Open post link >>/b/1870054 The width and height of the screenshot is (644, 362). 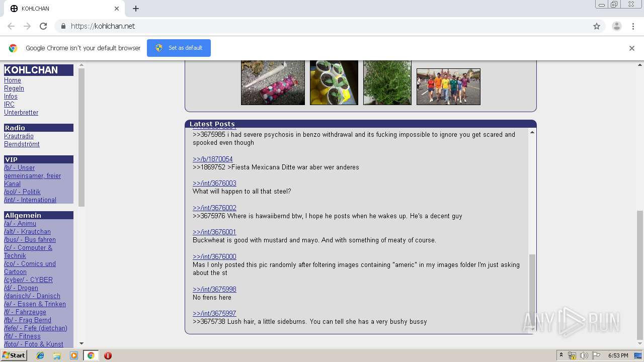pyautogui.click(x=212, y=159)
